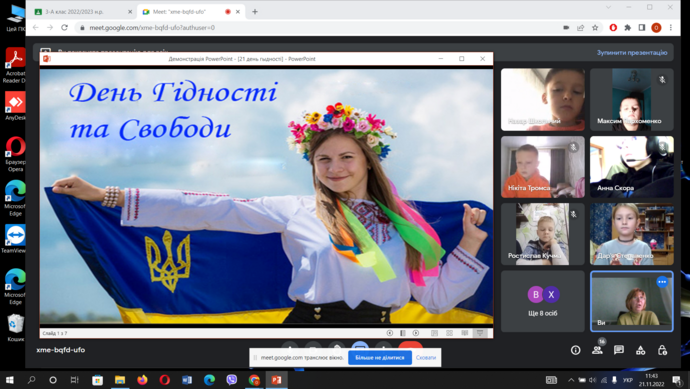The width and height of the screenshot is (690, 389).
Task: Expand hidden system tray icons chevron
Action: coord(571,380)
